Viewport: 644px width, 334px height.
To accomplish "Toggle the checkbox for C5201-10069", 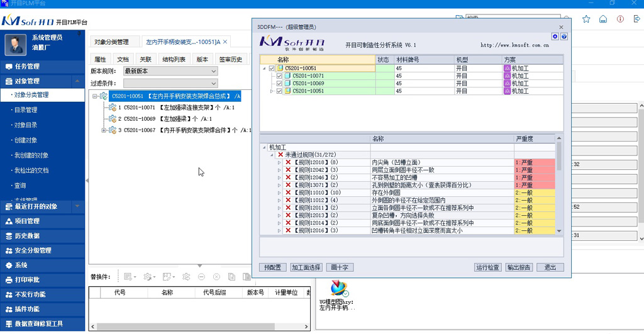I will pyautogui.click(x=279, y=83).
